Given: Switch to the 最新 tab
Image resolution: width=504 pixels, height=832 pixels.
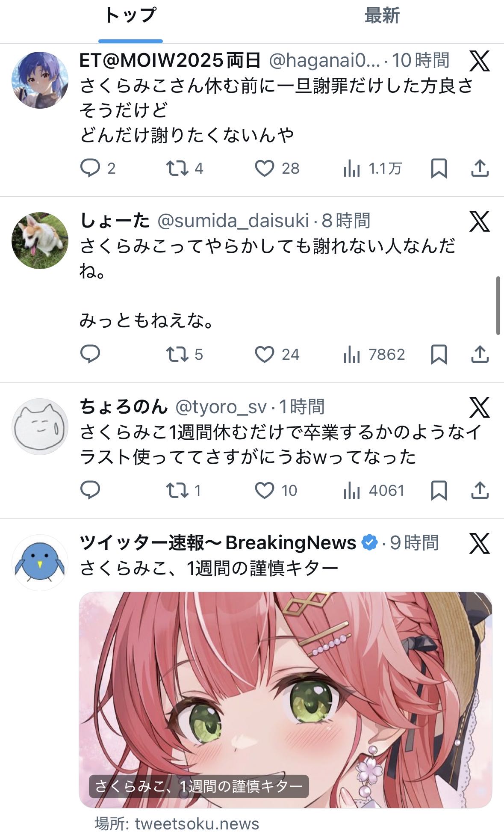Looking at the screenshot, I should pos(382,16).
